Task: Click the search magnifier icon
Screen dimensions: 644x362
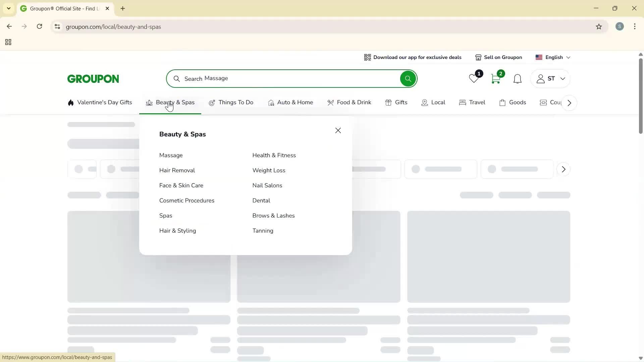Action: (x=408, y=78)
